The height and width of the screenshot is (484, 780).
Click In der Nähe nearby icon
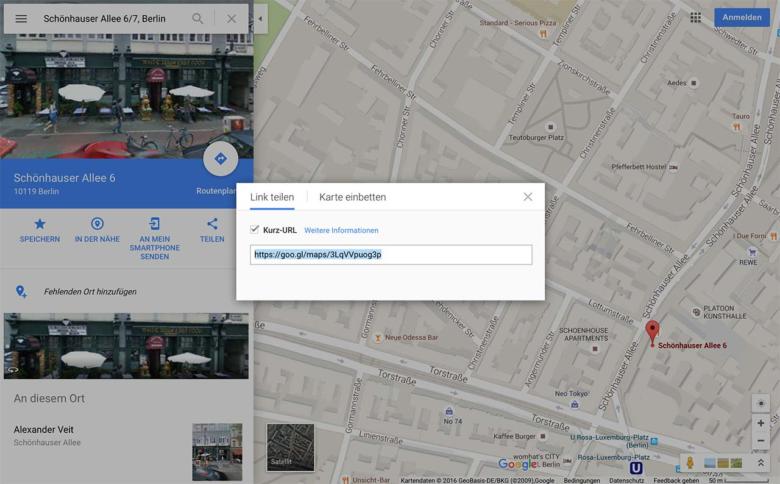(97, 224)
